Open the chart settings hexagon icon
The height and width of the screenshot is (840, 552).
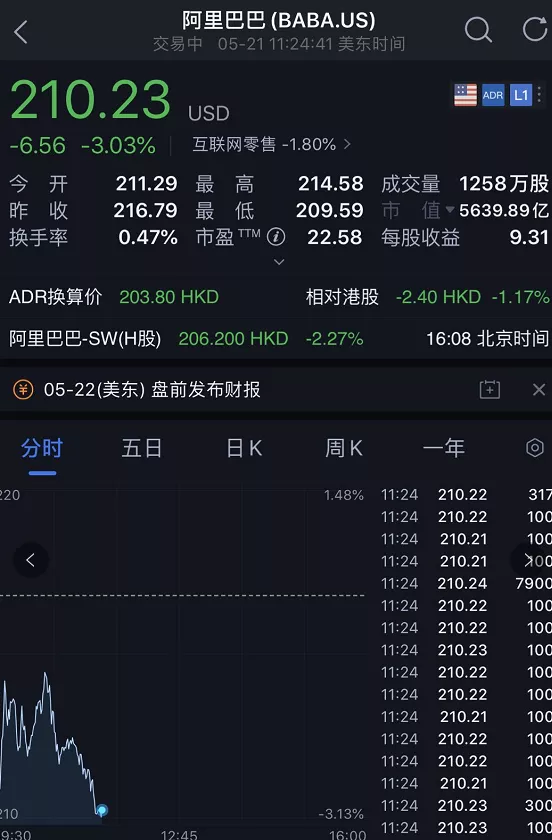click(x=534, y=447)
